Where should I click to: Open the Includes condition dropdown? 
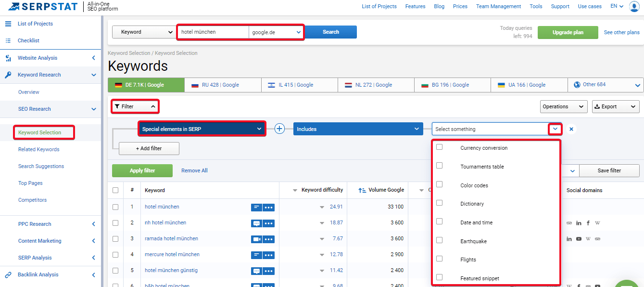pyautogui.click(x=358, y=129)
